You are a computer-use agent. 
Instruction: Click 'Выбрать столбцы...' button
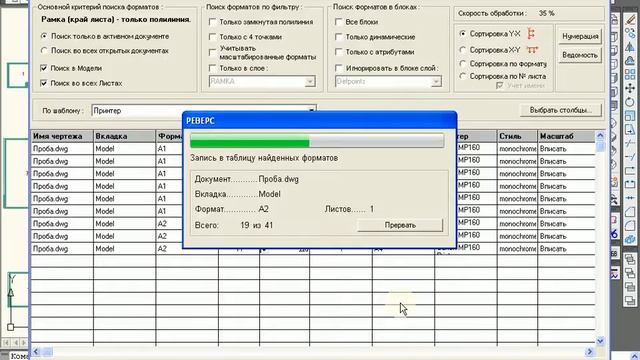pos(560,110)
